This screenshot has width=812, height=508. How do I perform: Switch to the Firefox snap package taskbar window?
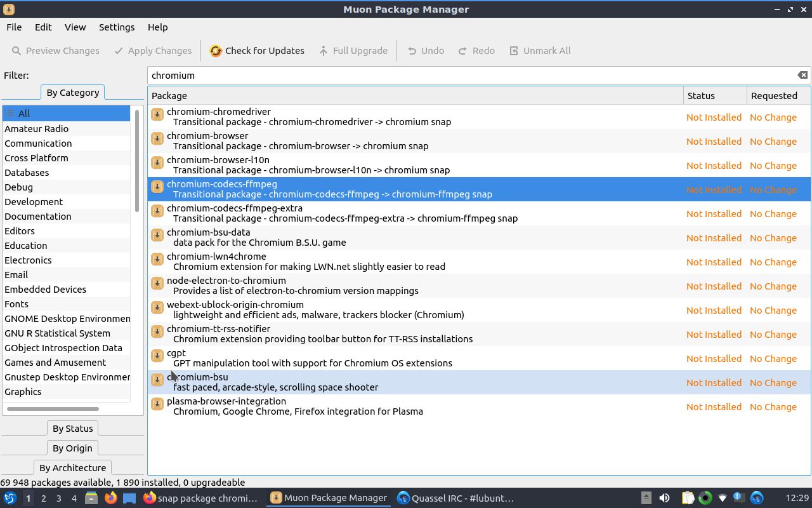(201, 498)
